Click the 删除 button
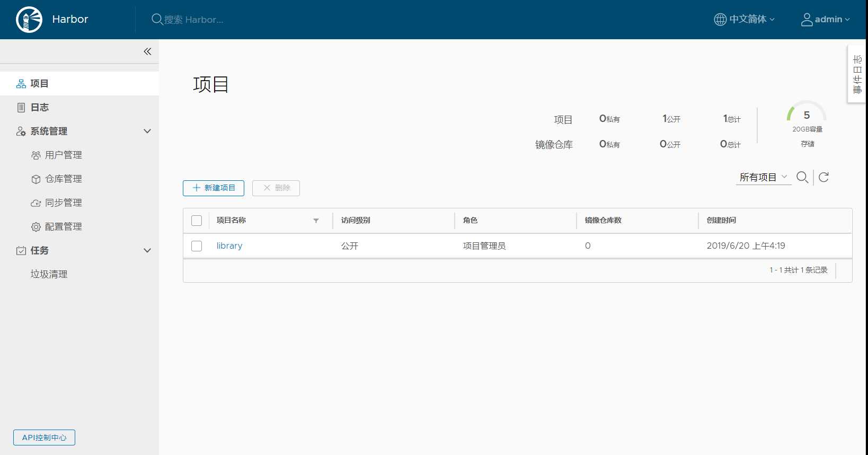Viewport: 868px width, 455px height. pyautogui.click(x=276, y=188)
